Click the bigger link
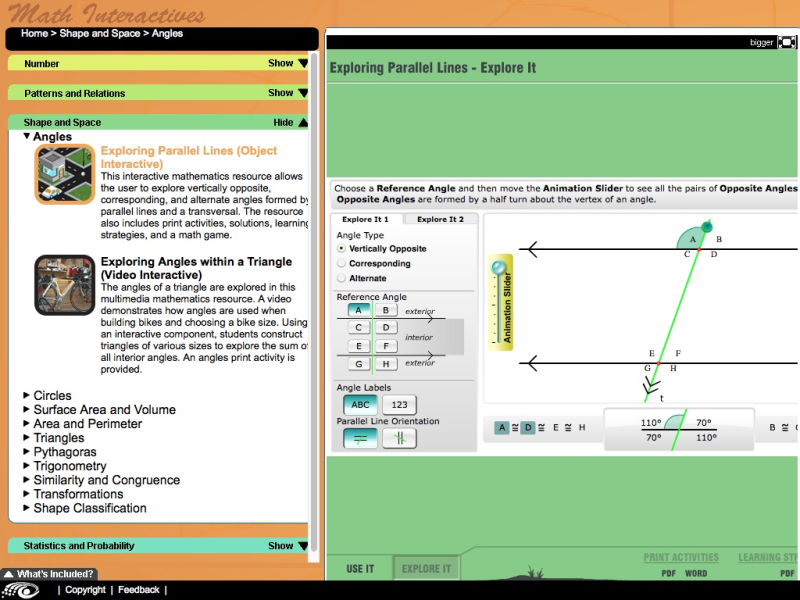This screenshot has width=800, height=600. click(x=762, y=42)
